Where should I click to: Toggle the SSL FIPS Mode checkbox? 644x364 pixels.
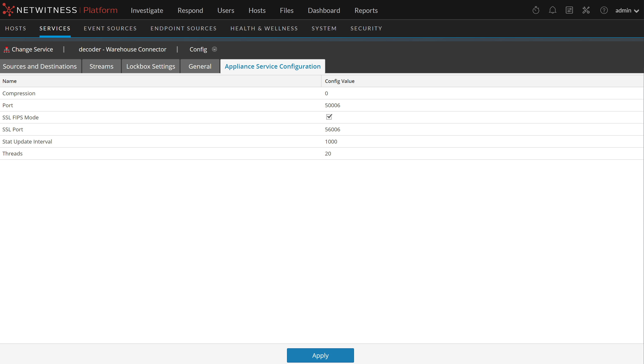coord(329,117)
